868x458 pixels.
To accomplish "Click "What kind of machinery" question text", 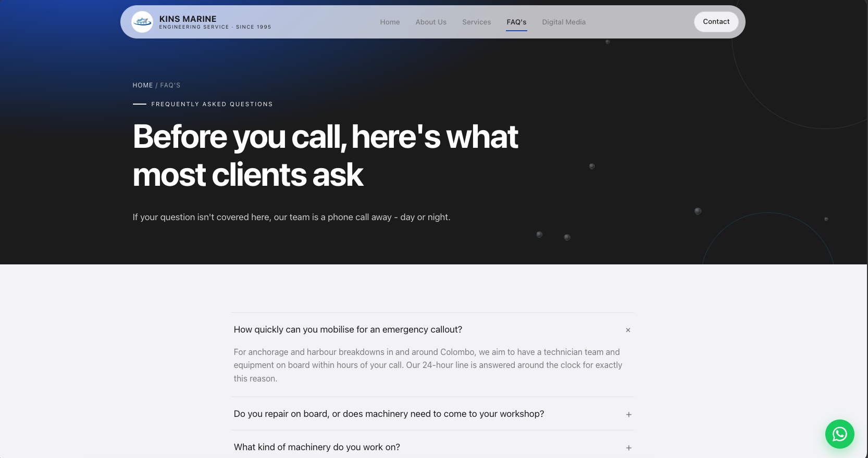I will click(x=317, y=447).
